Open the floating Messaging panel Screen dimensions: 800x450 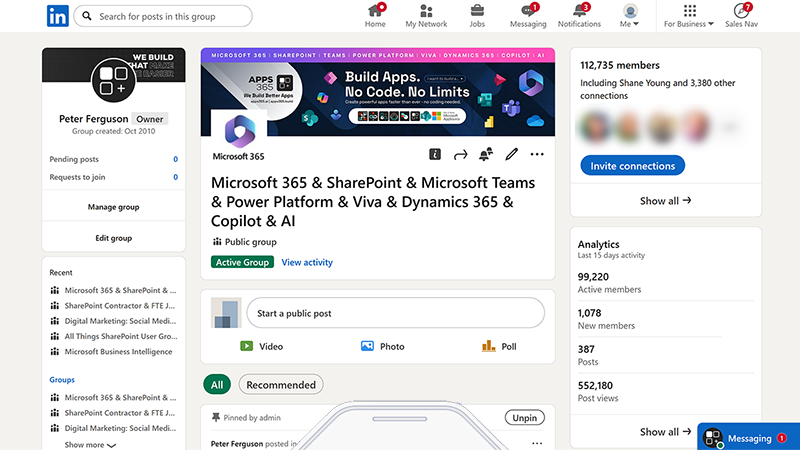[748, 437]
